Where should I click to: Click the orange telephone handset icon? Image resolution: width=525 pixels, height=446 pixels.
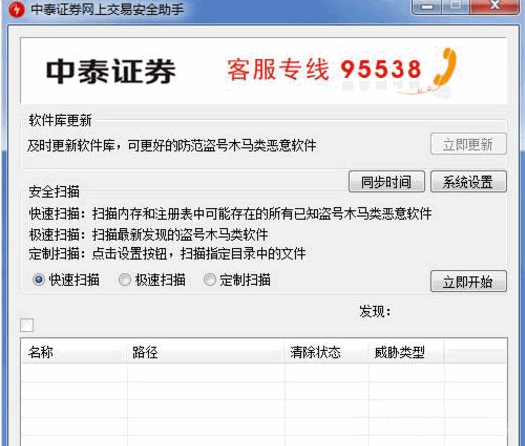pyautogui.click(x=446, y=67)
